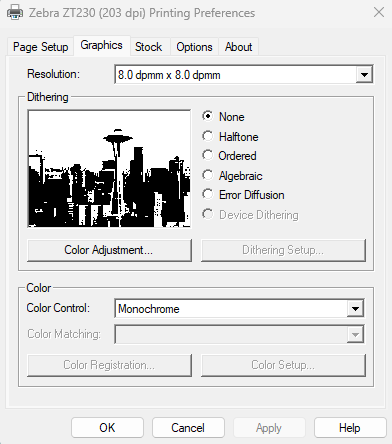
Task: Go to the Options tab
Action: [x=194, y=47]
